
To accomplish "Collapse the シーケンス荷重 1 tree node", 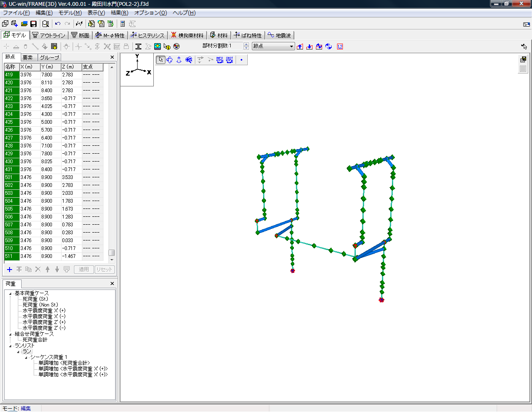I will [x=26, y=358].
